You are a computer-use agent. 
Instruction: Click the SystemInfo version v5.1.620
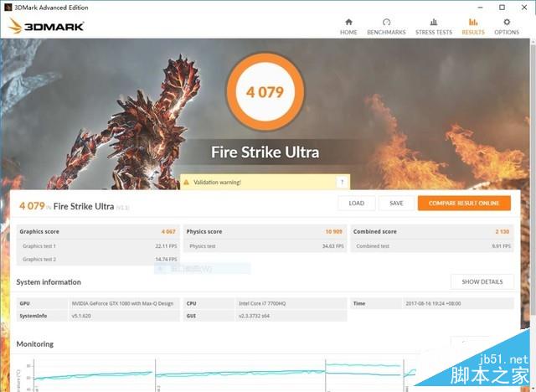81,316
